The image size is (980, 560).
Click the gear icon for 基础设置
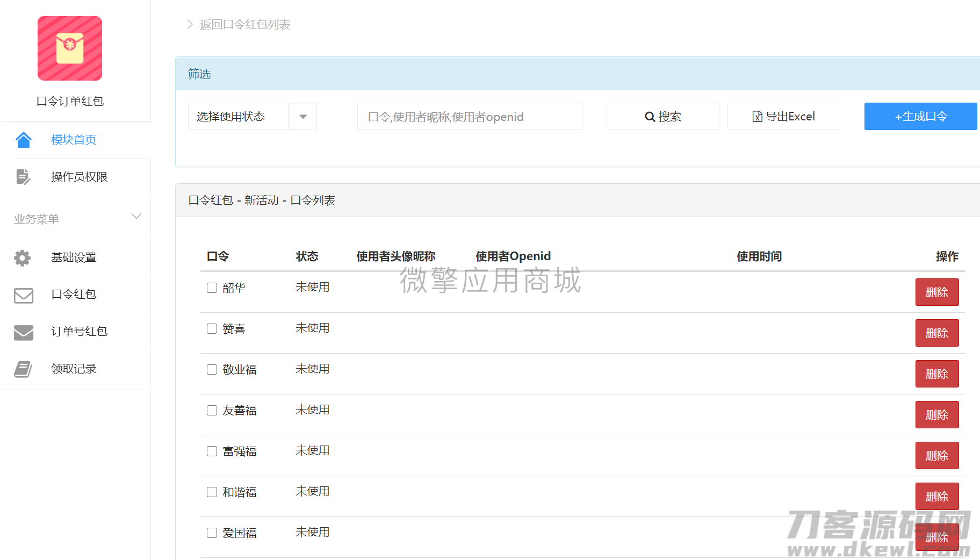pyautogui.click(x=23, y=258)
